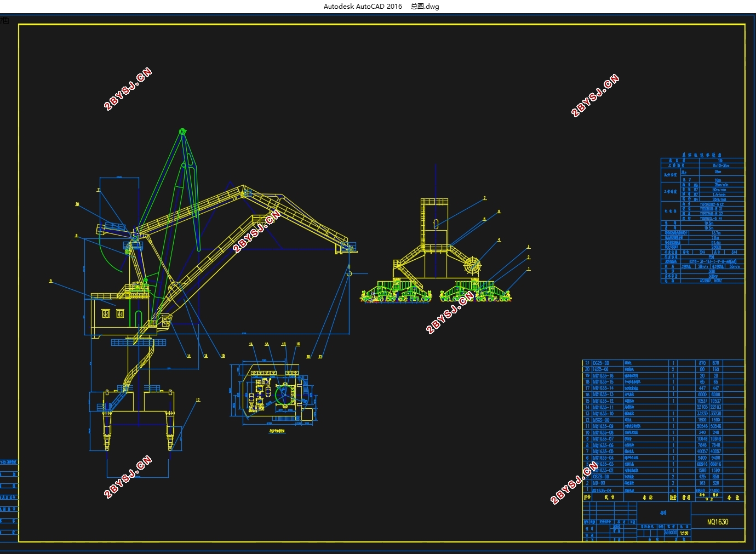This screenshot has width=756, height=554.
Task: Select part code MQ1635-15 in parts list
Action: pos(603,382)
